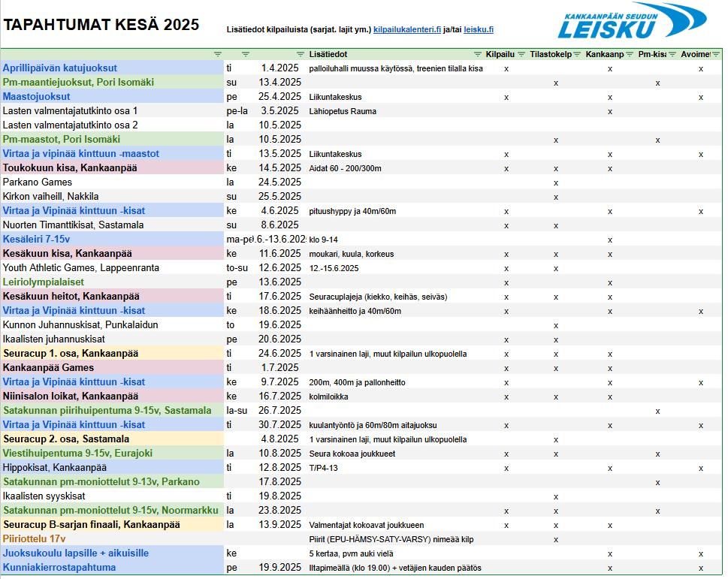Open the filter dropdown for the weekday column
Image resolution: width=728 pixels, height=579 pixels.
[246, 54]
